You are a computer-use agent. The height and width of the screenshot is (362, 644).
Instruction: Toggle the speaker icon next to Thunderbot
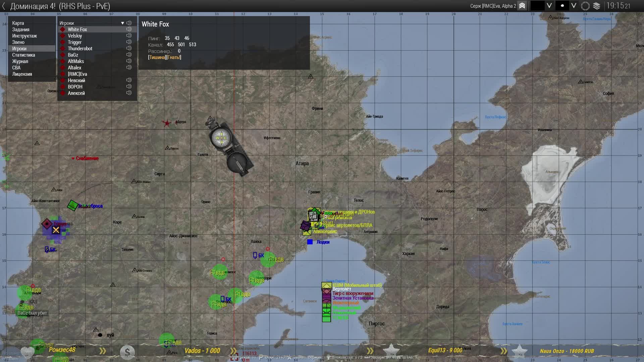(x=129, y=48)
